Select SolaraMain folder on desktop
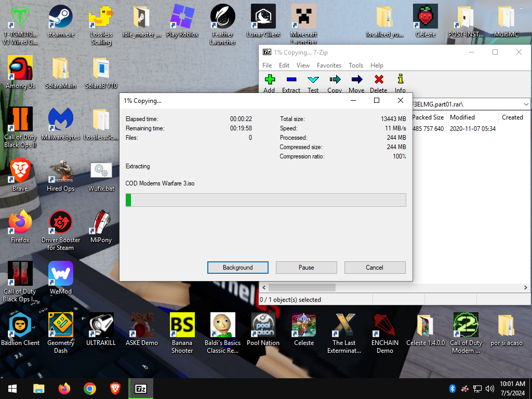The image size is (532, 399). click(61, 72)
